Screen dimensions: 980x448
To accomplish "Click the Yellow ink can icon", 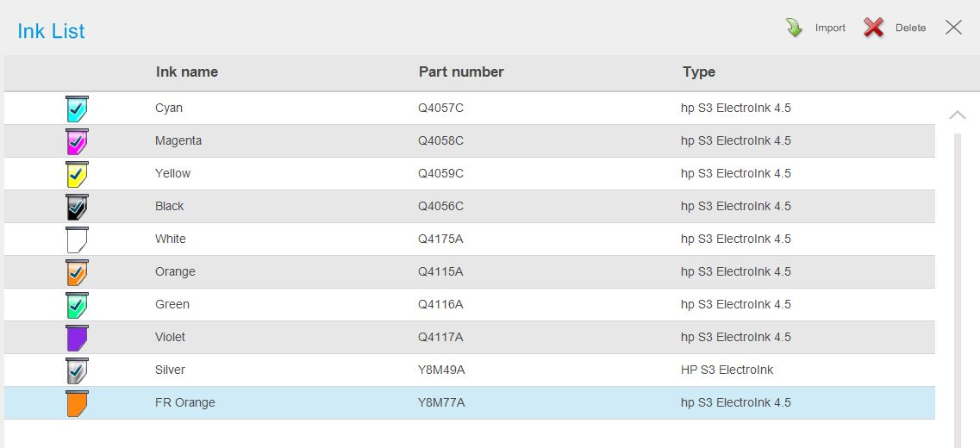I will pos(77,174).
